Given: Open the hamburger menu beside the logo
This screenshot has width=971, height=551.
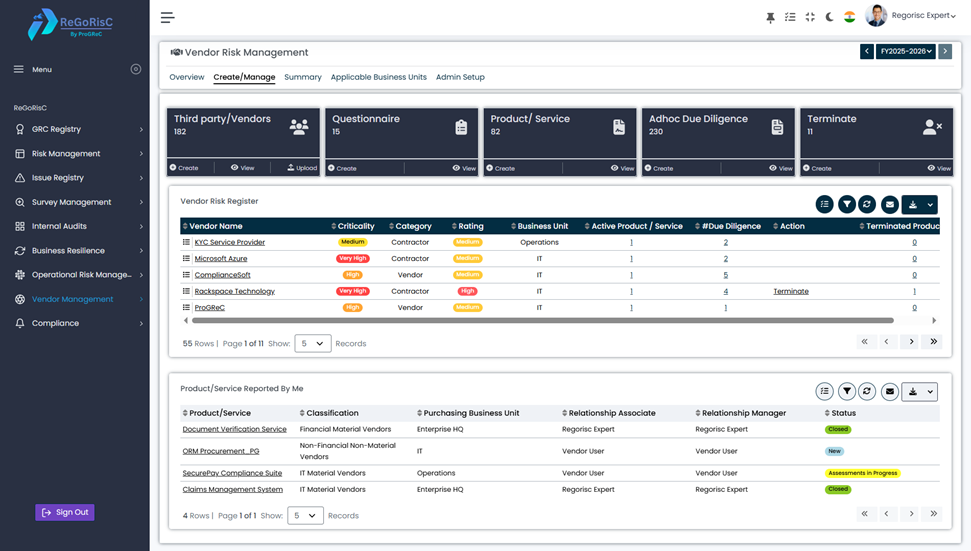Looking at the screenshot, I should [167, 17].
